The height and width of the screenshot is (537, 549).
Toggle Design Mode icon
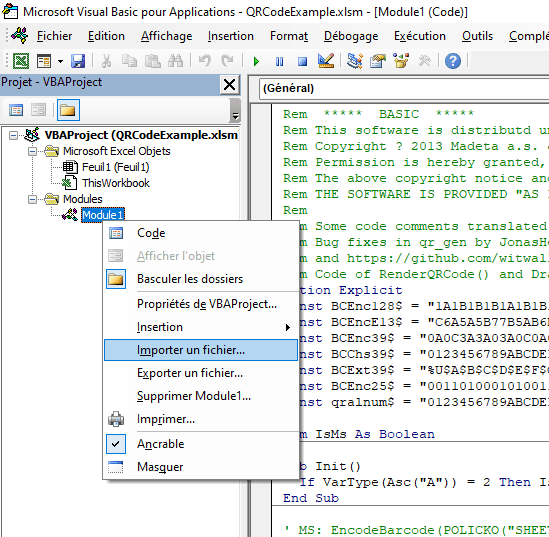pyautogui.click(x=326, y=61)
